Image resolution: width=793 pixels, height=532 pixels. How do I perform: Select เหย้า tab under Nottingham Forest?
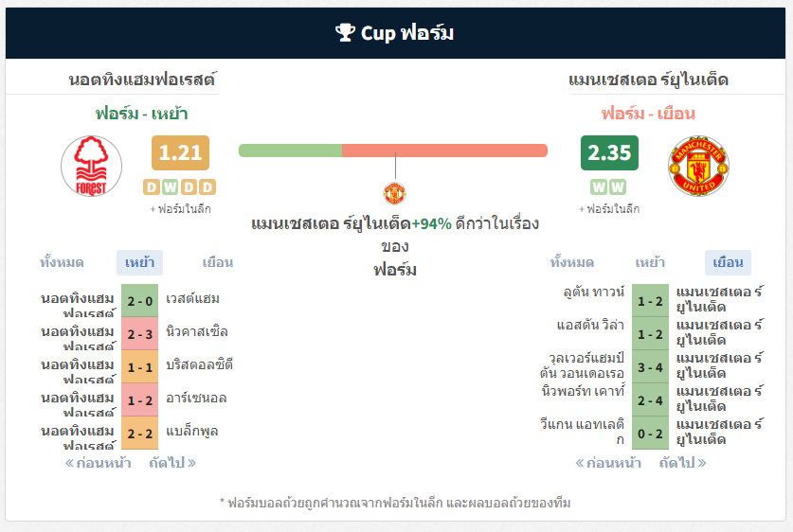tap(139, 262)
